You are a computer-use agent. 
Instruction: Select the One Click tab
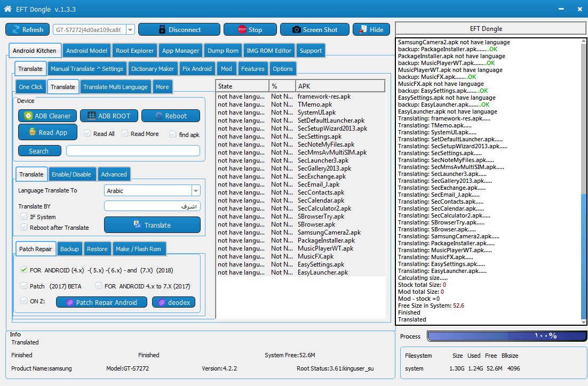point(31,87)
